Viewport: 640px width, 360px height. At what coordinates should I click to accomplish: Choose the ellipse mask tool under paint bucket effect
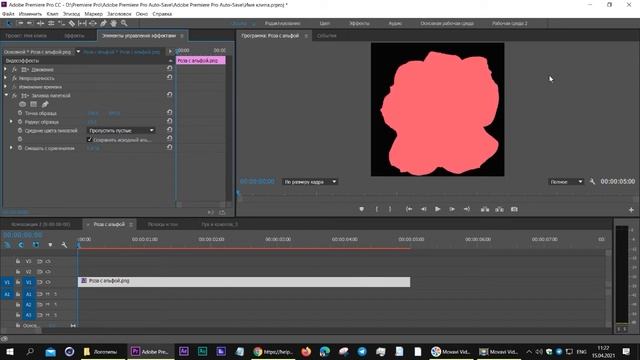pyautogui.click(x=22, y=104)
